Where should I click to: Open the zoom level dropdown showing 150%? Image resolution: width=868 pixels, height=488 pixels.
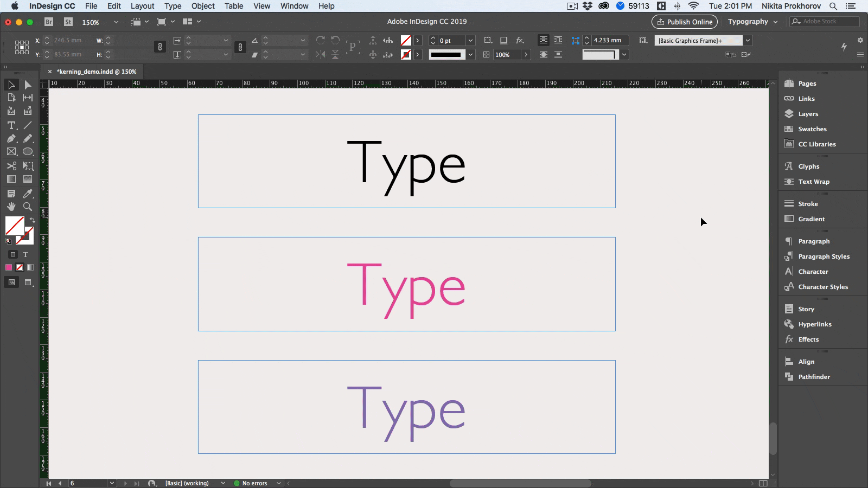point(116,22)
